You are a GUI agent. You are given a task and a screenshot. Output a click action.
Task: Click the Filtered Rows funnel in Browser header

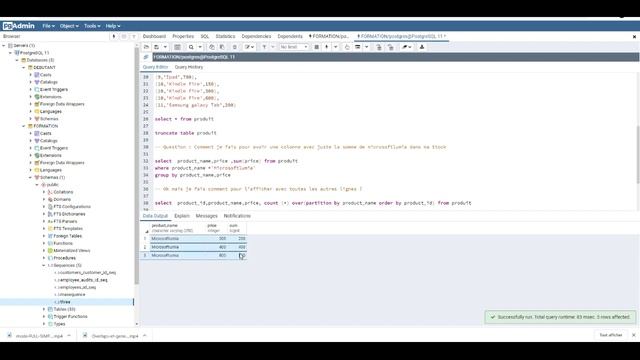point(133,37)
